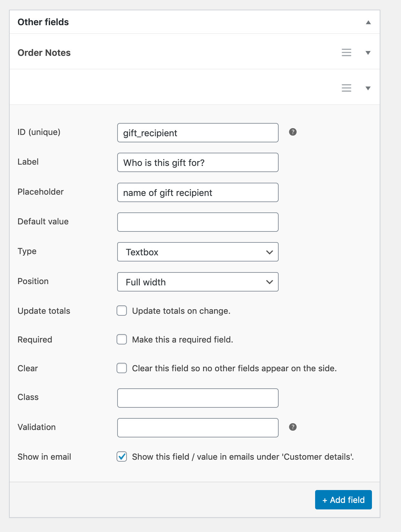The height and width of the screenshot is (532, 401).
Task: Check Make this a required field
Action: (122, 340)
